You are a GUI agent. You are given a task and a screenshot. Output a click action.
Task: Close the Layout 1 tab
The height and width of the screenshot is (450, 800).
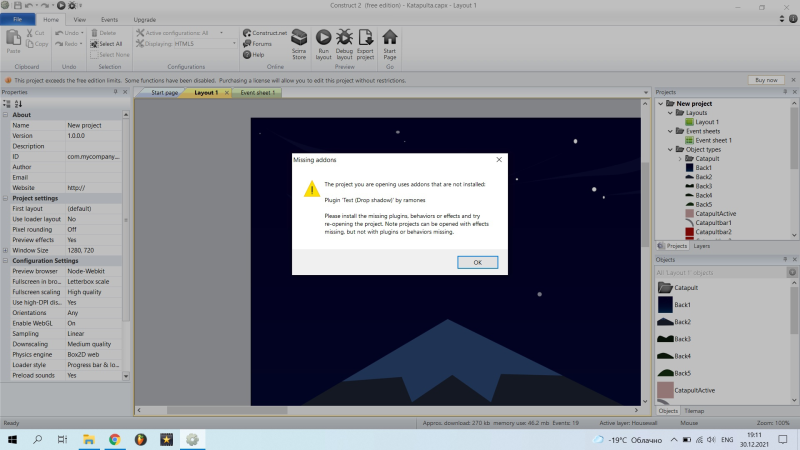pos(227,93)
